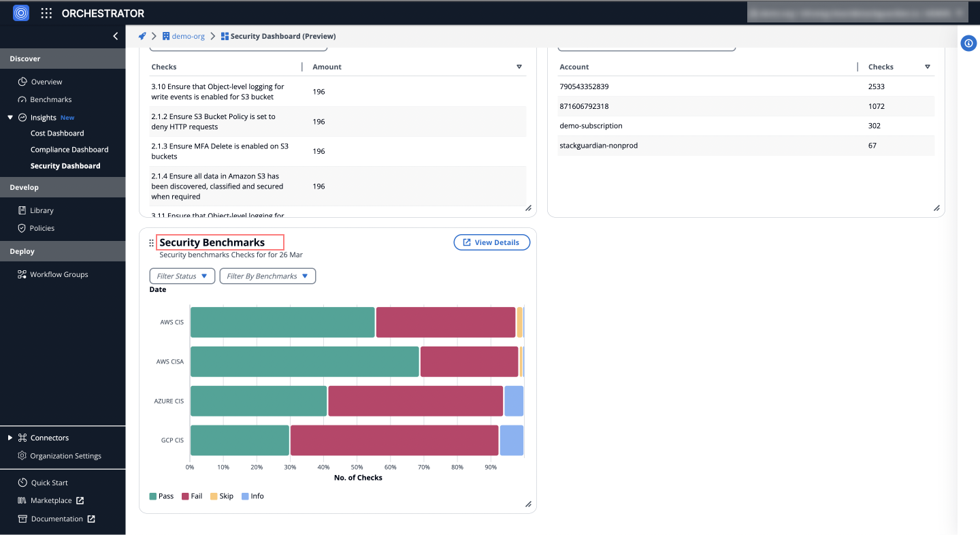Click the sort arrow on the Checks column
Viewport: 980px width, 535px height.
(927, 66)
